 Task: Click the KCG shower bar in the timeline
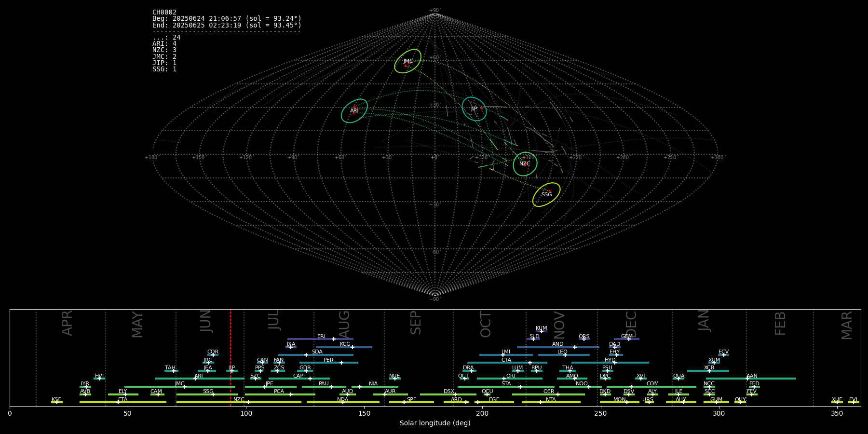[344, 347]
